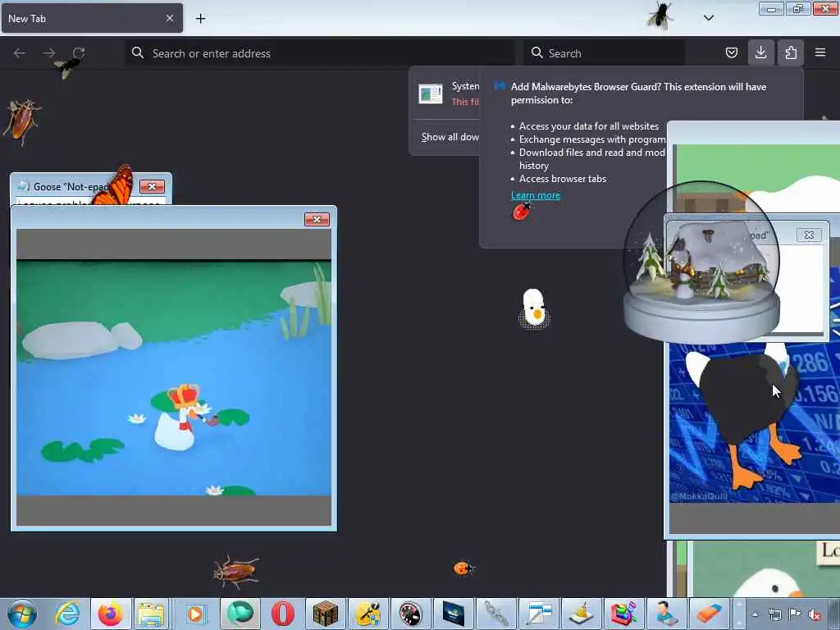Open the Save to Pocket icon
Image resolution: width=840 pixels, height=630 pixels.
(x=731, y=52)
